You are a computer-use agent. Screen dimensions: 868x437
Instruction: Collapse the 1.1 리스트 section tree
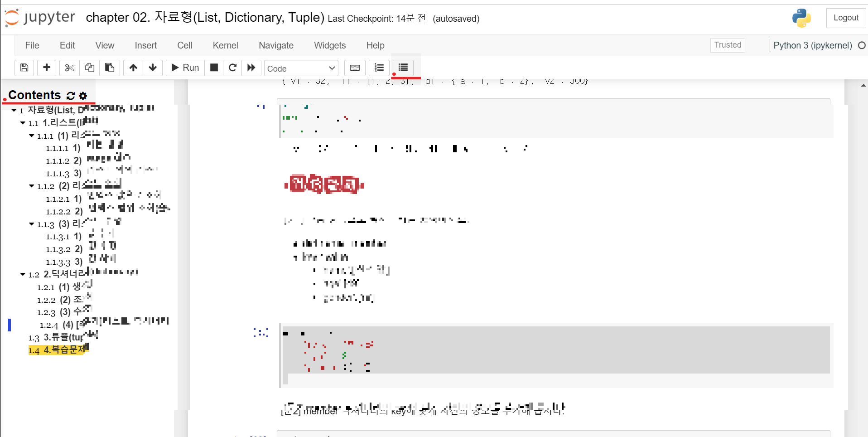coord(22,123)
